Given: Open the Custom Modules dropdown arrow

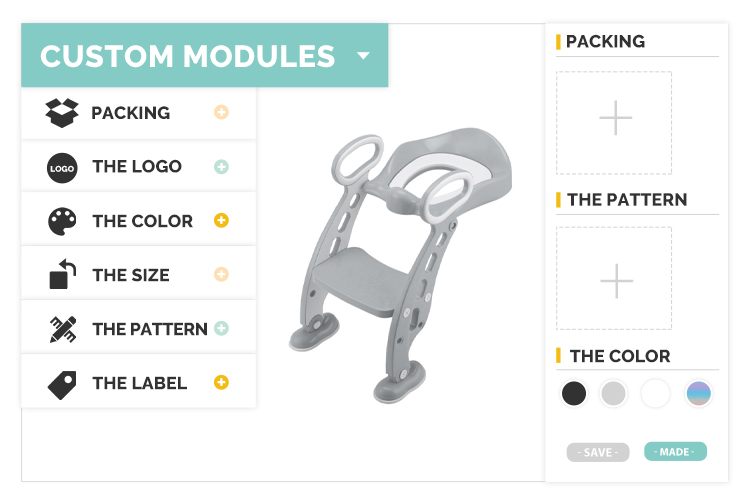Looking at the screenshot, I should [363, 56].
